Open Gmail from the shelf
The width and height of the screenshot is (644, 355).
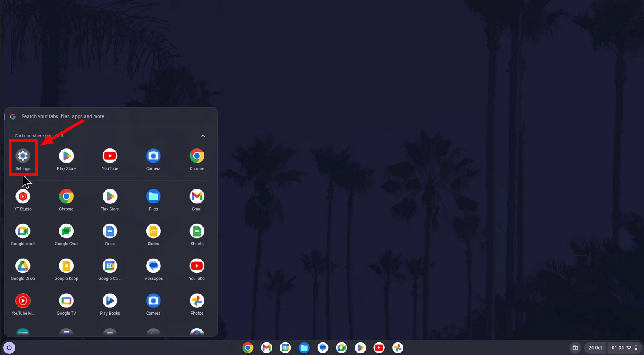point(267,348)
